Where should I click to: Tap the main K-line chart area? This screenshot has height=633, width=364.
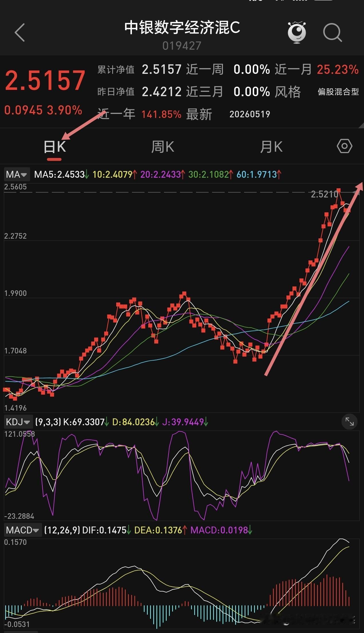182,298
